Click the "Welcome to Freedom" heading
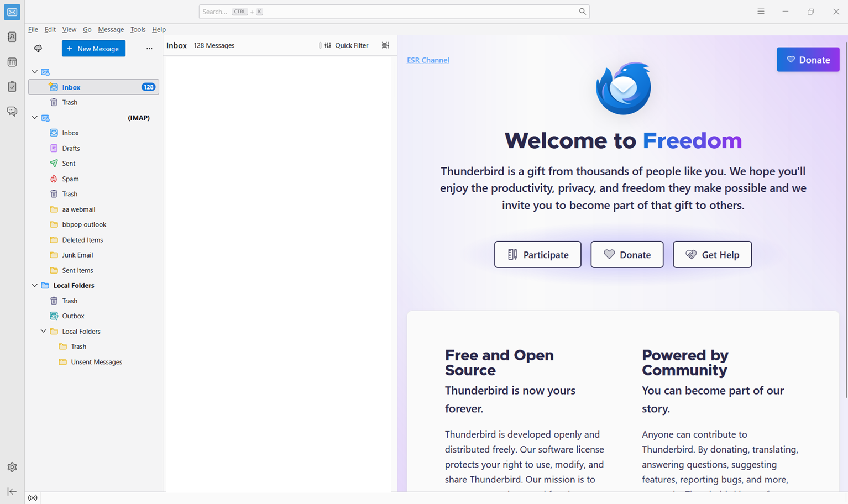This screenshot has width=848, height=504. [623, 140]
